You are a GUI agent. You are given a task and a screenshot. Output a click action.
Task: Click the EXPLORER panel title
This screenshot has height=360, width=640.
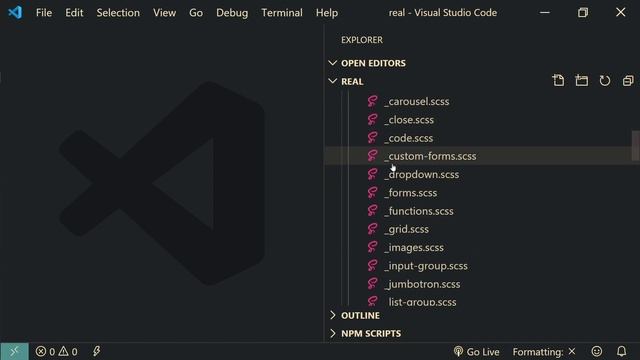point(362,40)
